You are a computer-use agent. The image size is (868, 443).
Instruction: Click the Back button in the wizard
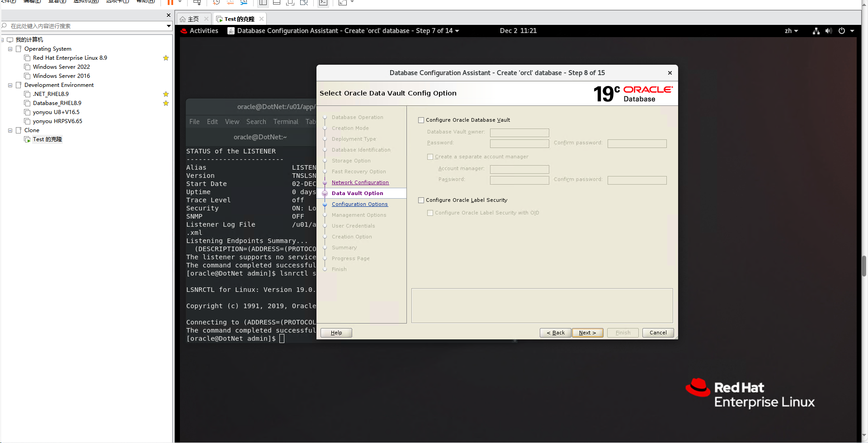(x=556, y=333)
